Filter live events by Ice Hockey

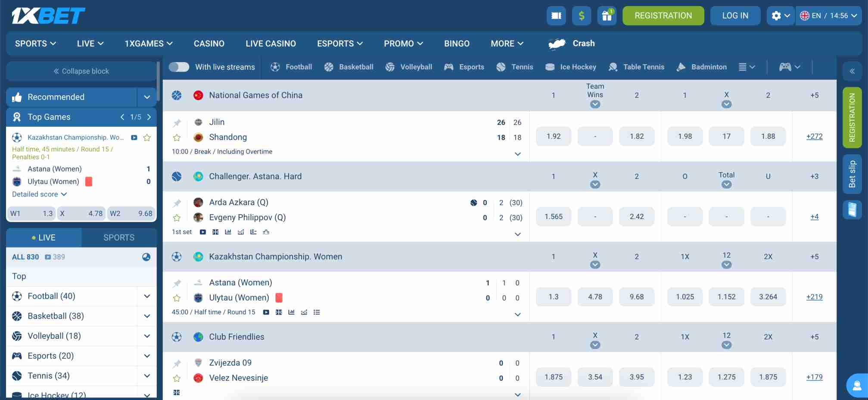[570, 67]
